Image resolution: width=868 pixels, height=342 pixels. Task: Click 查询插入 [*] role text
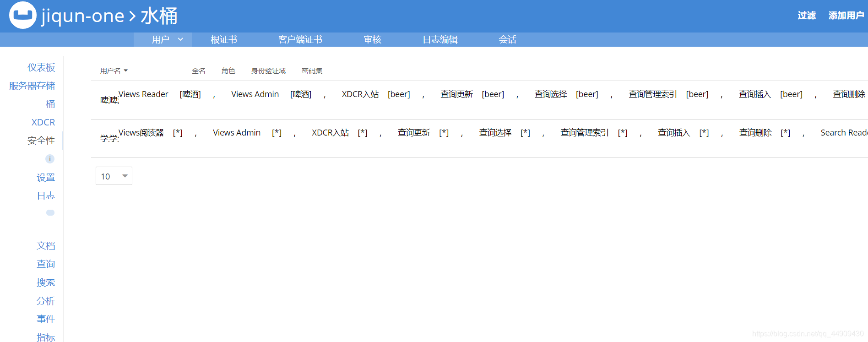coord(684,132)
